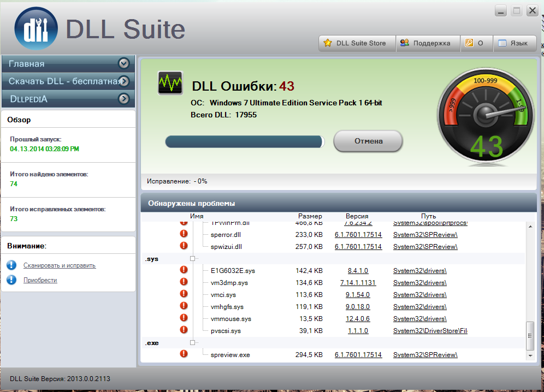544x392 pixels.
Task: Sort by the Размер column header
Action: [310, 216]
